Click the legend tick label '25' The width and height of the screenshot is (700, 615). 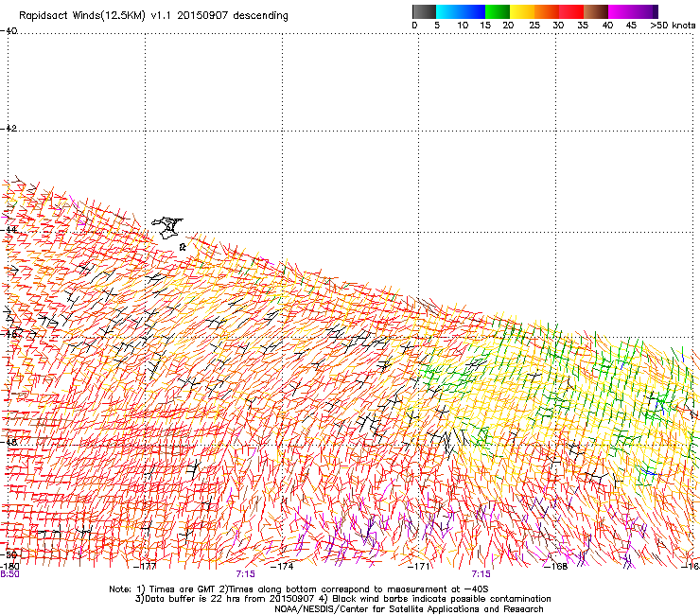pyautogui.click(x=534, y=26)
